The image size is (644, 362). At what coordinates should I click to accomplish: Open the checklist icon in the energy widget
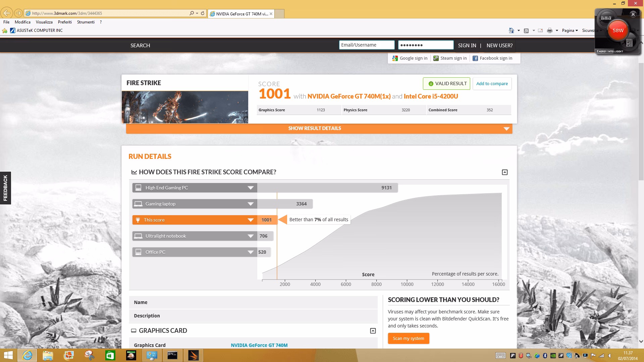tap(629, 43)
